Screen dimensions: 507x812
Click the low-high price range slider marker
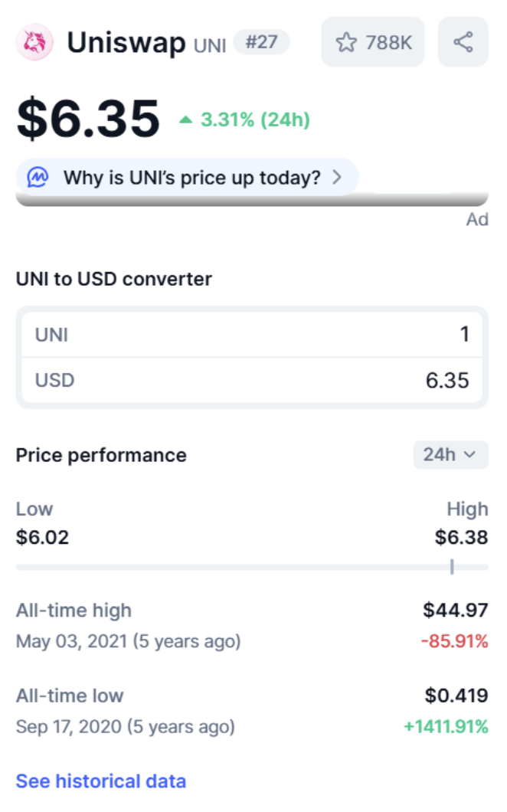452,567
